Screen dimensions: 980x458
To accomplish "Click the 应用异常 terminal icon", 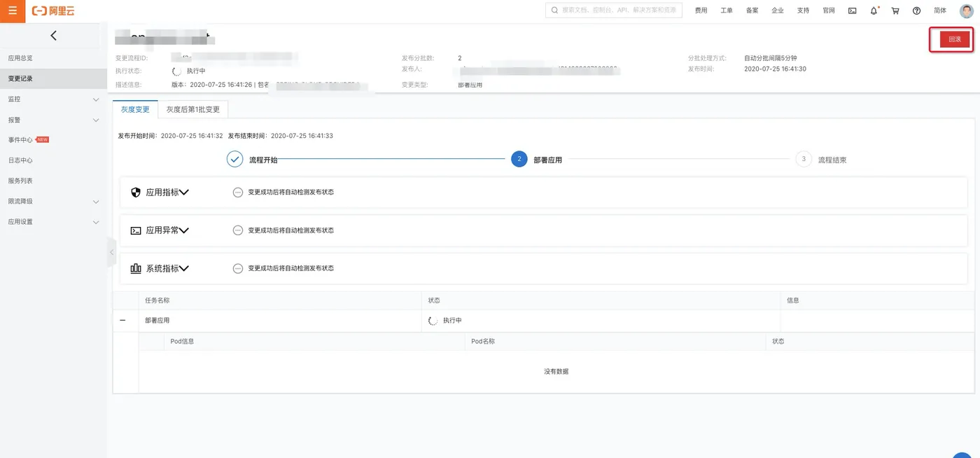I will (136, 230).
